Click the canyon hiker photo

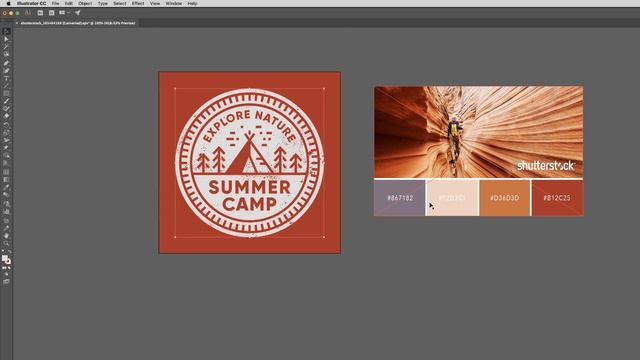pos(478,132)
